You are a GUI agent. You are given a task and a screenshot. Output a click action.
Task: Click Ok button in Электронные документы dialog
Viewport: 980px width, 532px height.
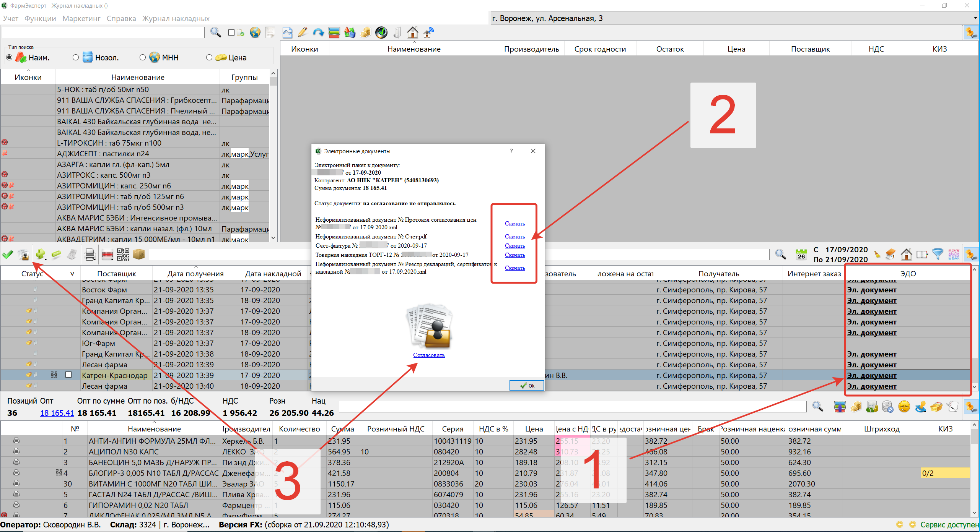click(527, 386)
